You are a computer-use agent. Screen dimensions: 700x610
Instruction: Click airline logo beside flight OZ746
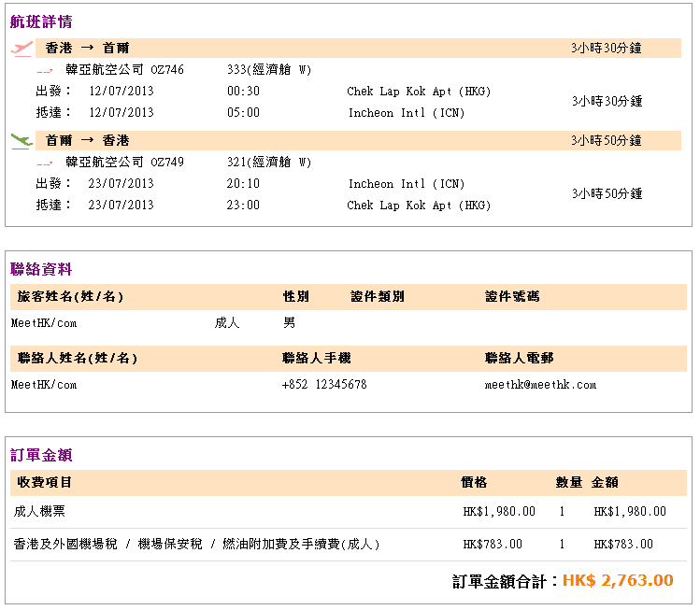coord(44,71)
